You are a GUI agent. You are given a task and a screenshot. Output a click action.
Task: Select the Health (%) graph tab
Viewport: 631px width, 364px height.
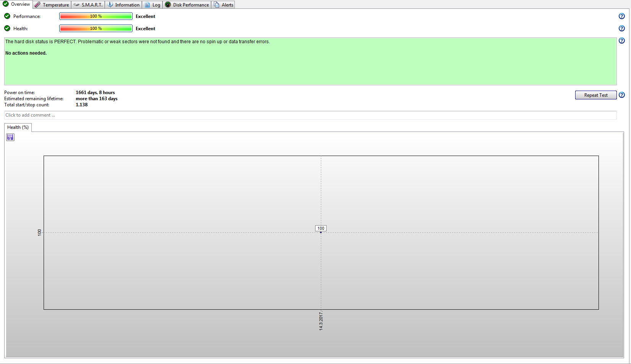pyautogui.click(x=18, y=127)
